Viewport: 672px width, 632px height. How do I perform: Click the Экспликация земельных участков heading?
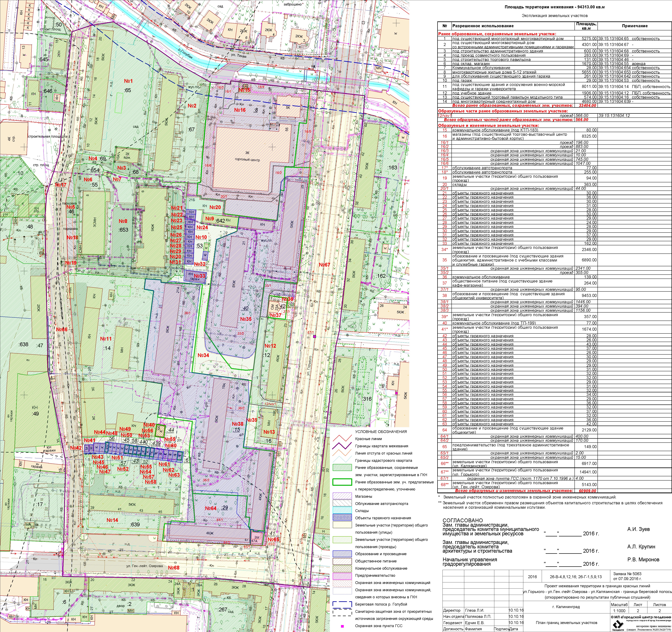click(x=554, y=16)
